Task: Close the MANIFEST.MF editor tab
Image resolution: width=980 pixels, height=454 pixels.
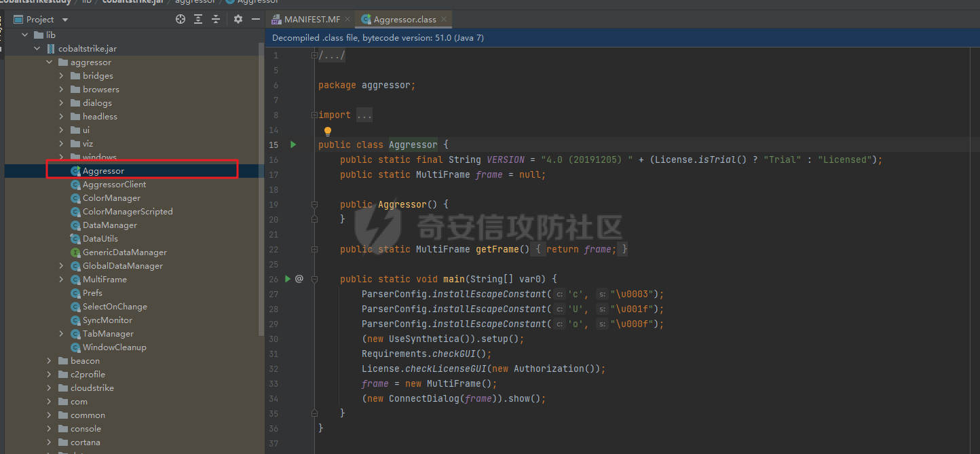Action: tap(346, 20)
